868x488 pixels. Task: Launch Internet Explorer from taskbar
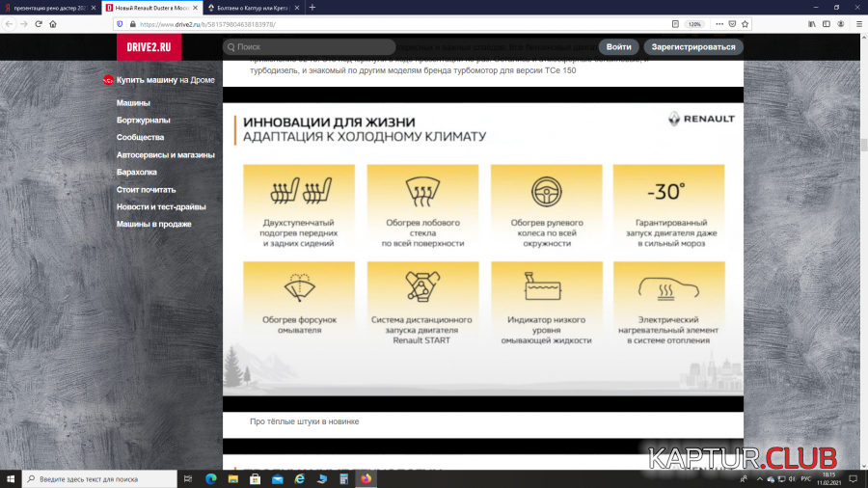(x=300, y=479)
